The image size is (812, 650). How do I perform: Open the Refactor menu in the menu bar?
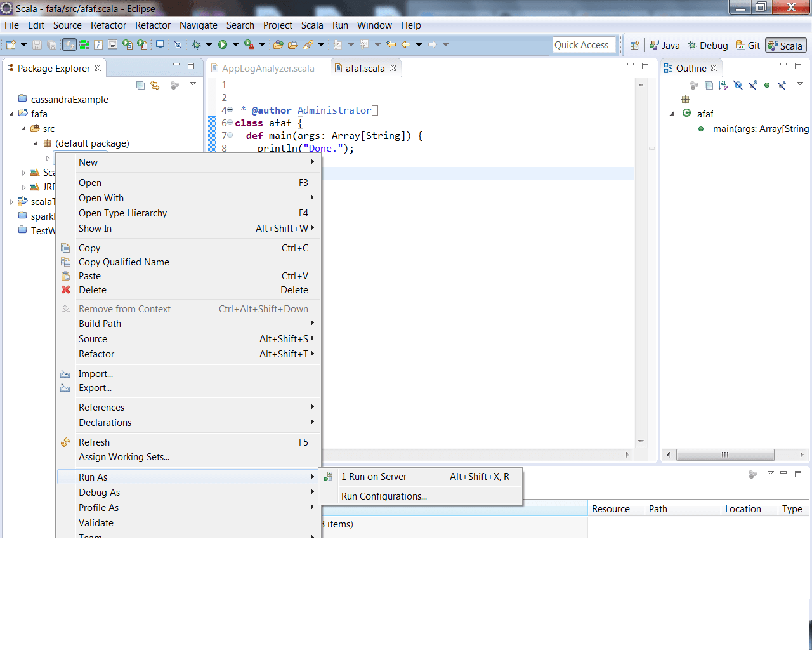[x=108, y=25]
